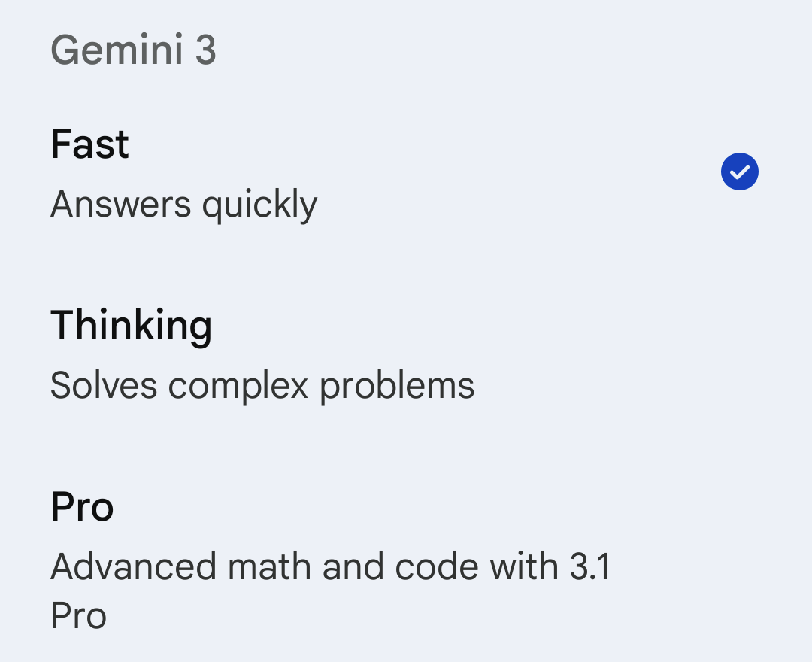The width and height of the screenshot is (812, 662).
Task: Choose the Pro model option
Action: point(301,557)
